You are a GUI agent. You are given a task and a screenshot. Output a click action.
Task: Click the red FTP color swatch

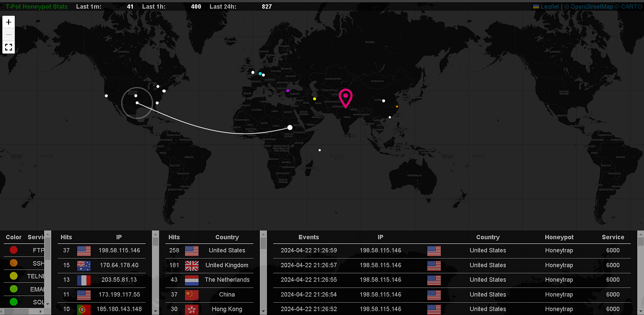14,250
